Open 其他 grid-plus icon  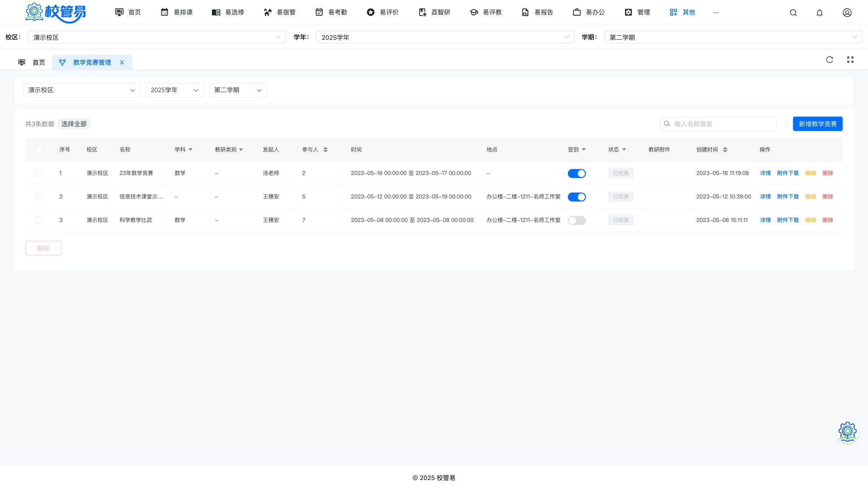(x=673, y=12)
